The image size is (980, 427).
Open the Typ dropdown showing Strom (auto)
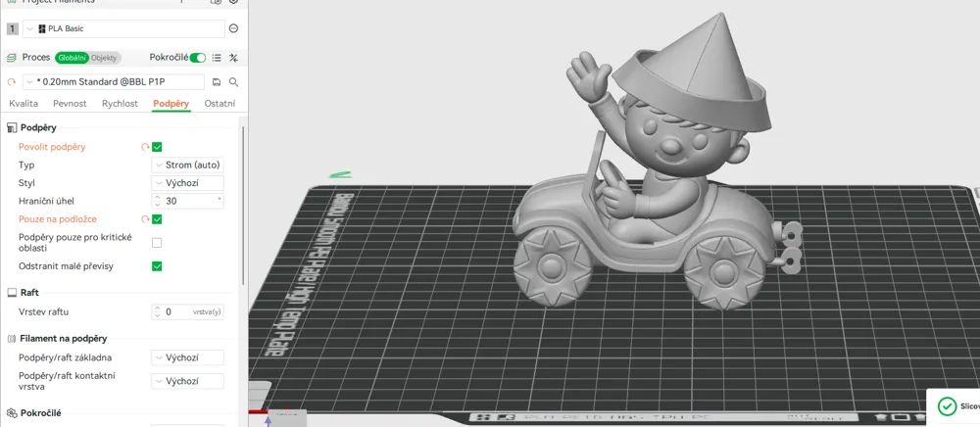pyautogui.click(x=187, y=165)
